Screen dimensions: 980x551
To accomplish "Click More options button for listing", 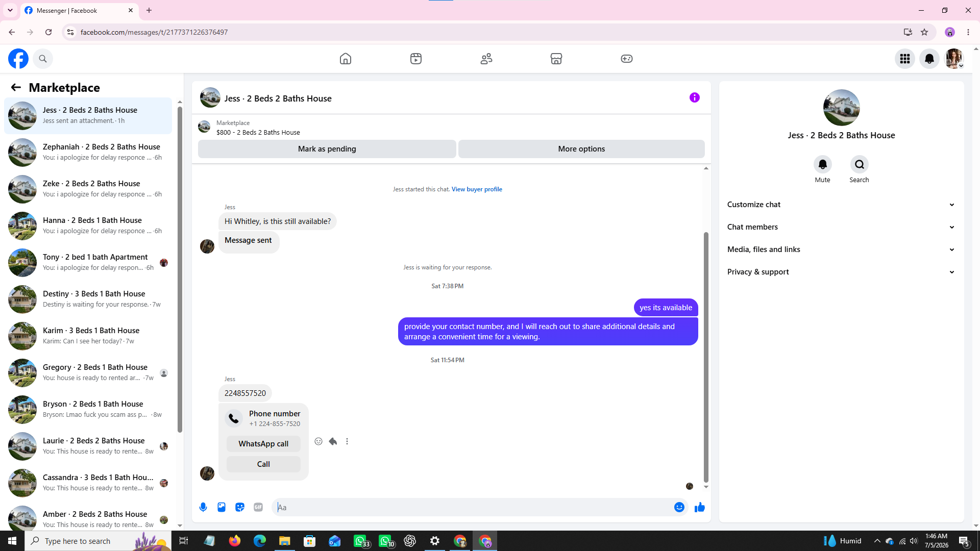I will 581,149.
